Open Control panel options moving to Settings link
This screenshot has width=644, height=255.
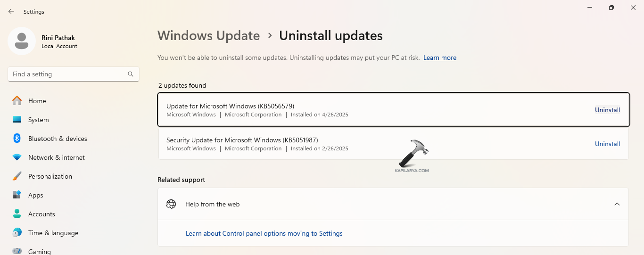tap(264, 233)
